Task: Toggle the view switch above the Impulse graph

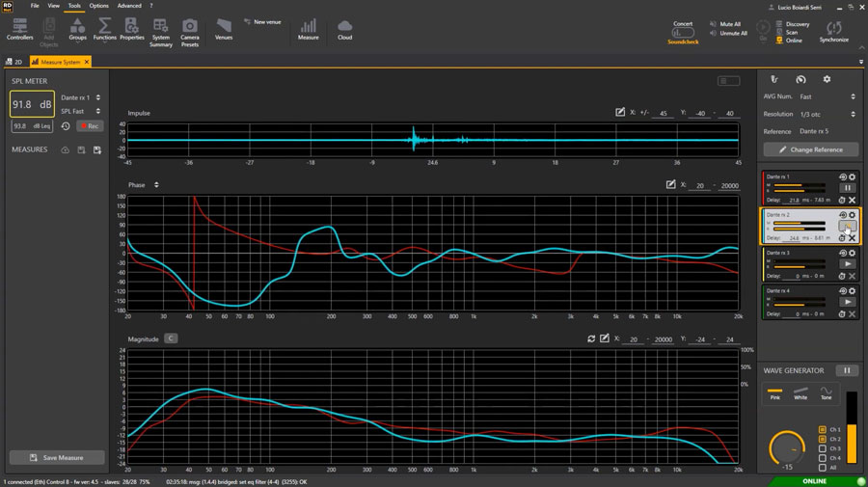Action: [x=728, y=81]
